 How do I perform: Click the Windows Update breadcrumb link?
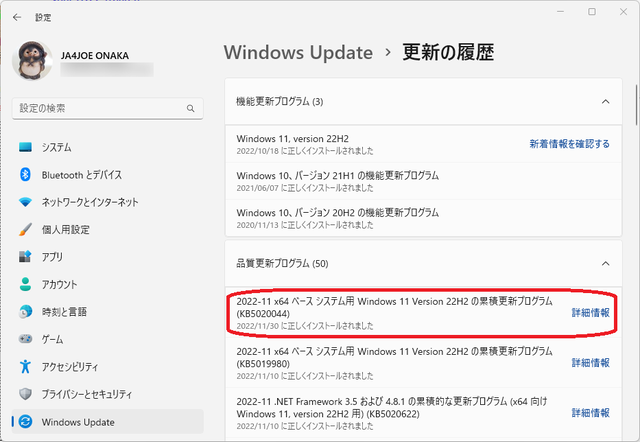(x=298, y=52)
